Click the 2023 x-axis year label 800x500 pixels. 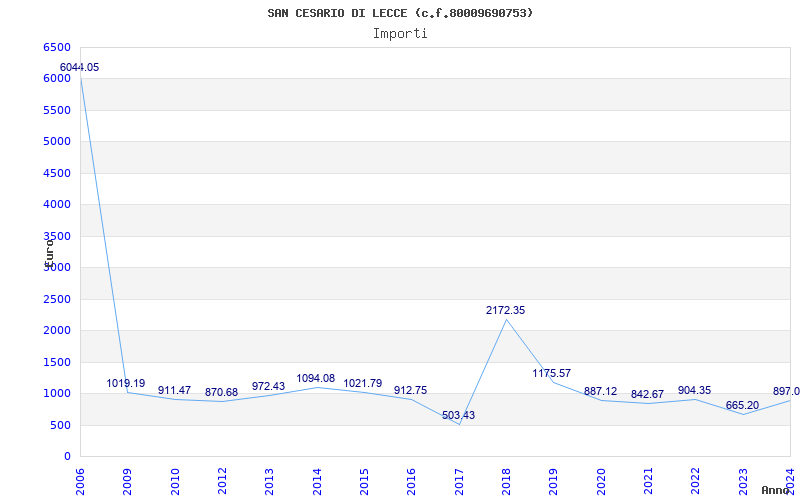743,479
